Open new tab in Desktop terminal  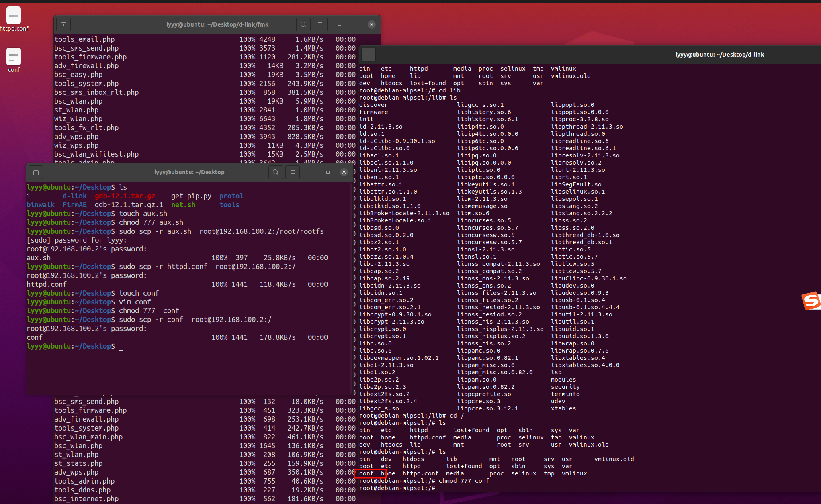click(36, 172)
